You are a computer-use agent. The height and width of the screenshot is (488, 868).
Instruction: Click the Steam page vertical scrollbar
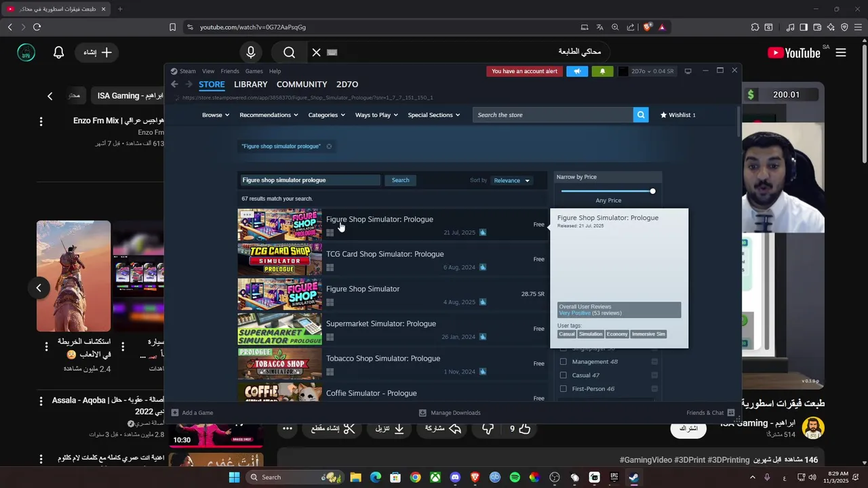point(738,123)
